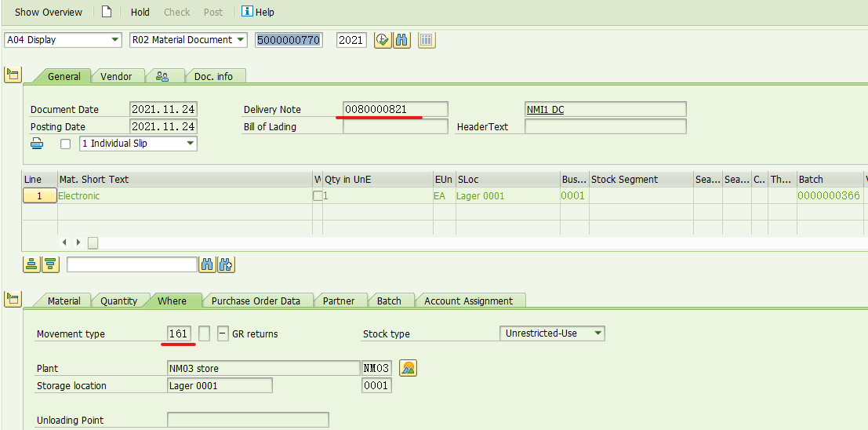Click the material document number field

click(x=289, y=40)
